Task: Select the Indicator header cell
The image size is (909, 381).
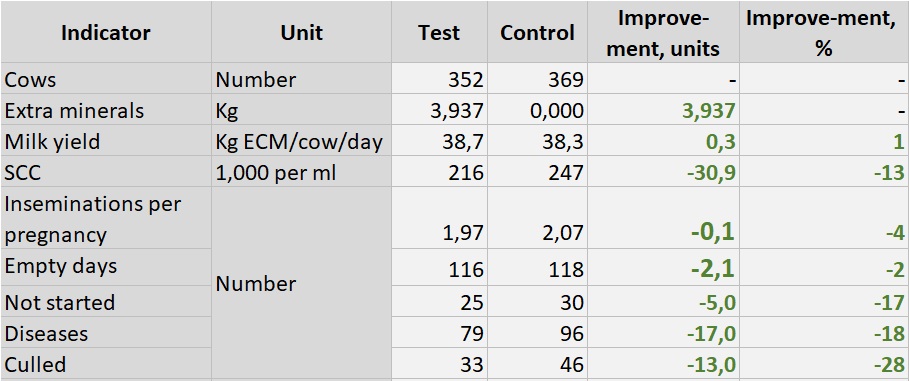Action: pyautogui.click(x=106, y=32)
